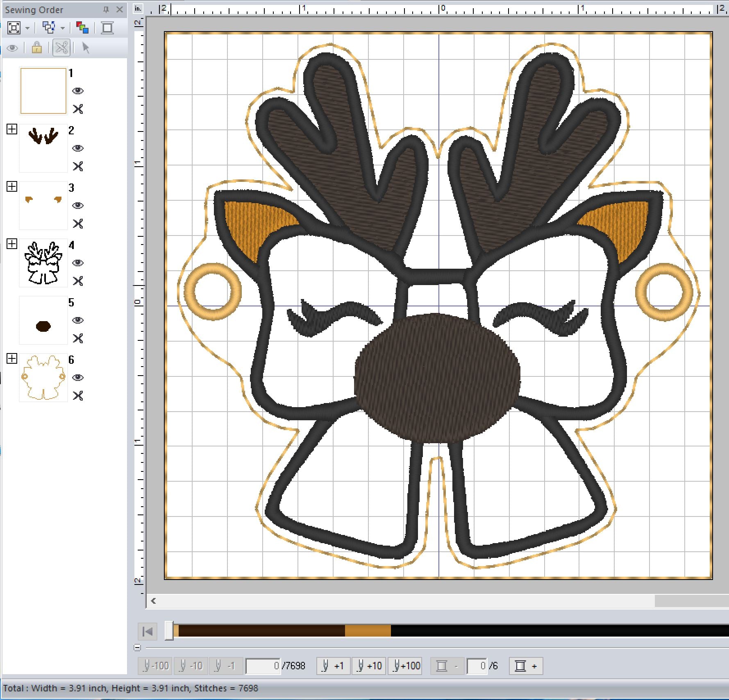The width and height of the screenshot is (729, 700).
Task: Toggle visibility of the nose item 5
Action: pyautogui.click(x=78, y=320)
